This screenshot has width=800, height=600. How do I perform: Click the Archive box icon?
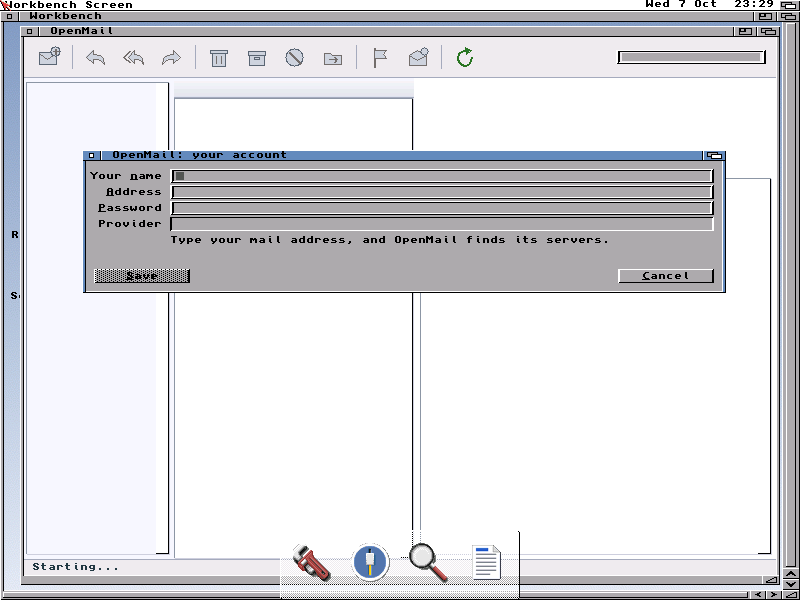(257, 58)
